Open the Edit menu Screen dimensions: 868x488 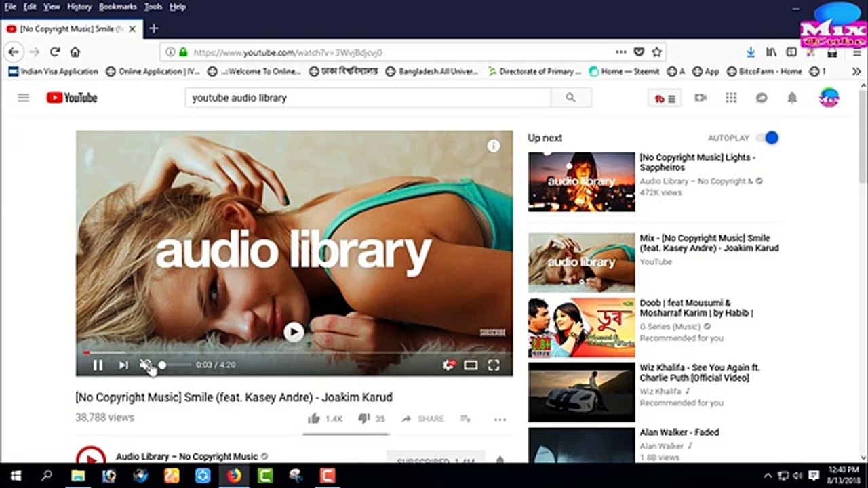[30, 7]
